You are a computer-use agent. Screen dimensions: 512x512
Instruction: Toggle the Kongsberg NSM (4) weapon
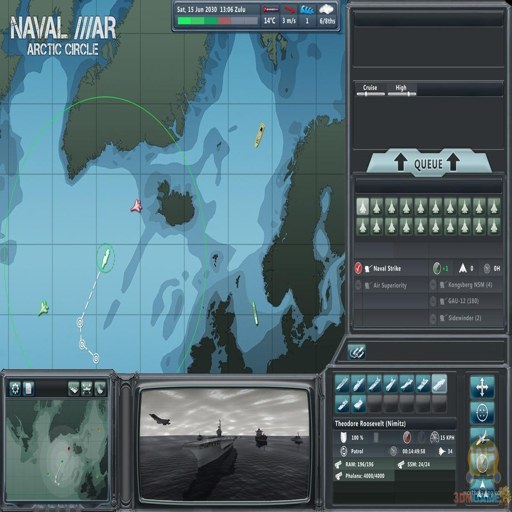tap(433, 285)
